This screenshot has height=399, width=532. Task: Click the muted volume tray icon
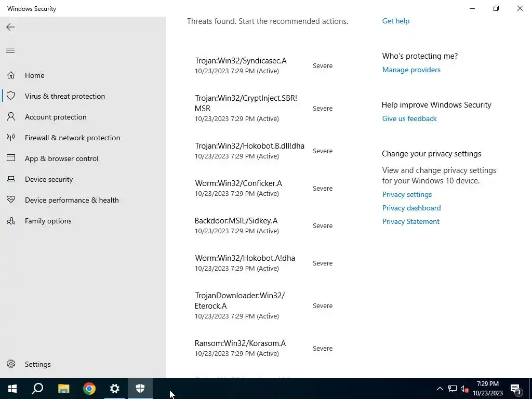[x=464, y=389]
